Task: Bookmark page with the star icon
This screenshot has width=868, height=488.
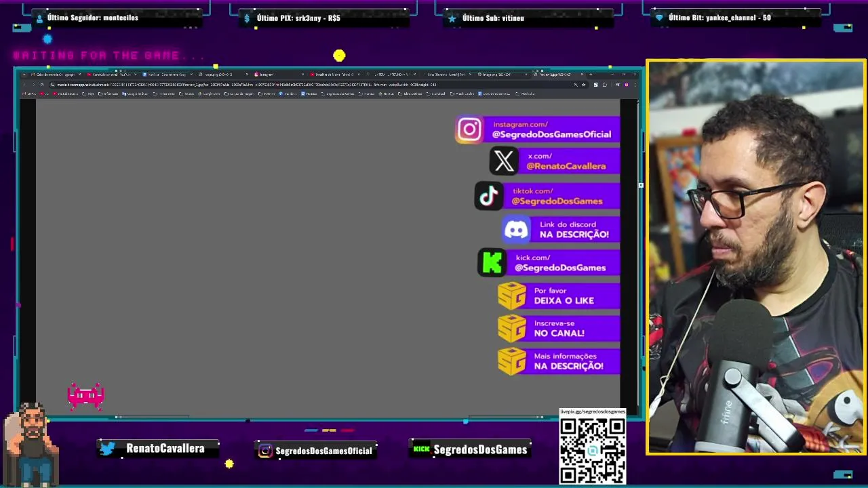Action: click(584, 85)
